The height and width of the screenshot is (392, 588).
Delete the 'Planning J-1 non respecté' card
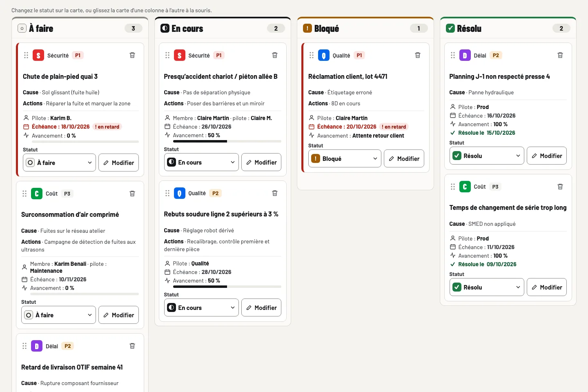coord(560,55)
